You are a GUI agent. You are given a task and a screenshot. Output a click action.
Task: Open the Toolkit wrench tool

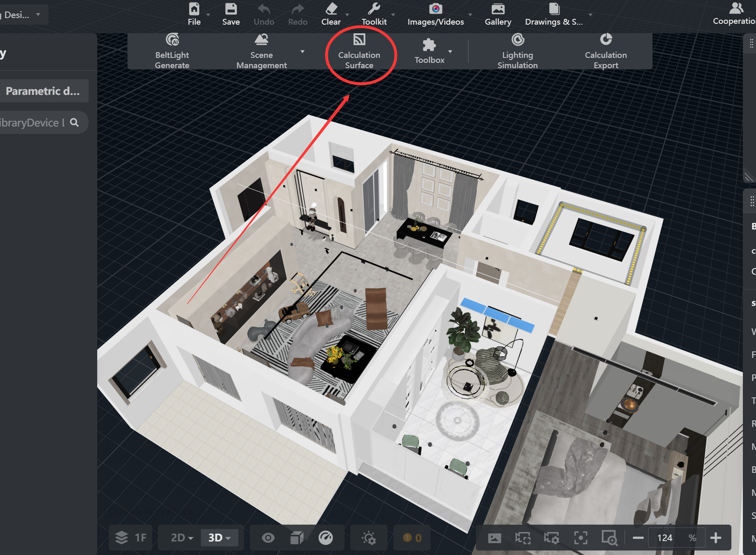374,14
